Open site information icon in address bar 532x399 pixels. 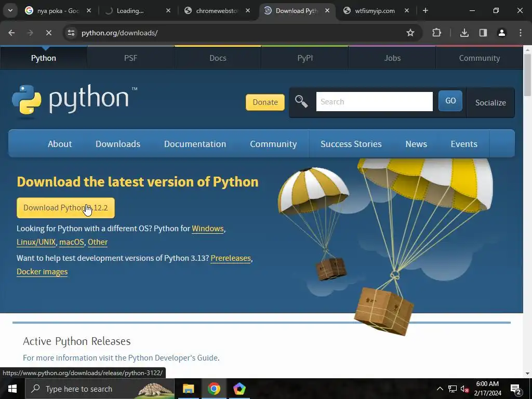71,33
